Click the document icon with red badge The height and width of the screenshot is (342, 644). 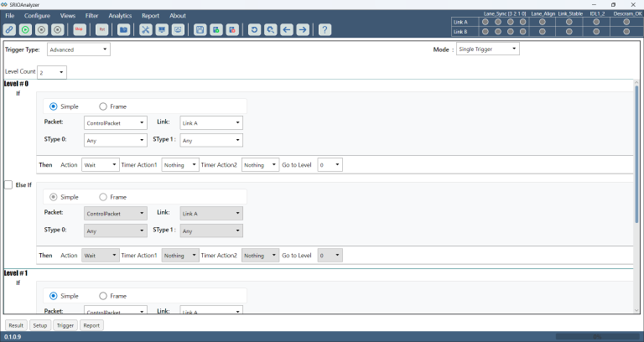tap(232, 29)
